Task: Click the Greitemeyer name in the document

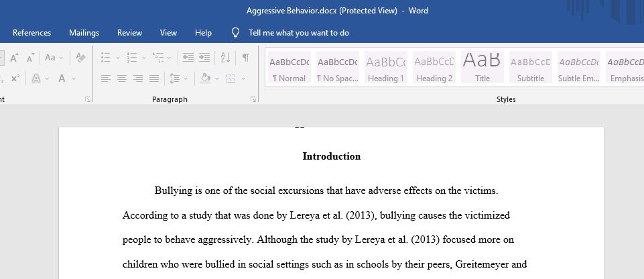Action: [481, 264]
